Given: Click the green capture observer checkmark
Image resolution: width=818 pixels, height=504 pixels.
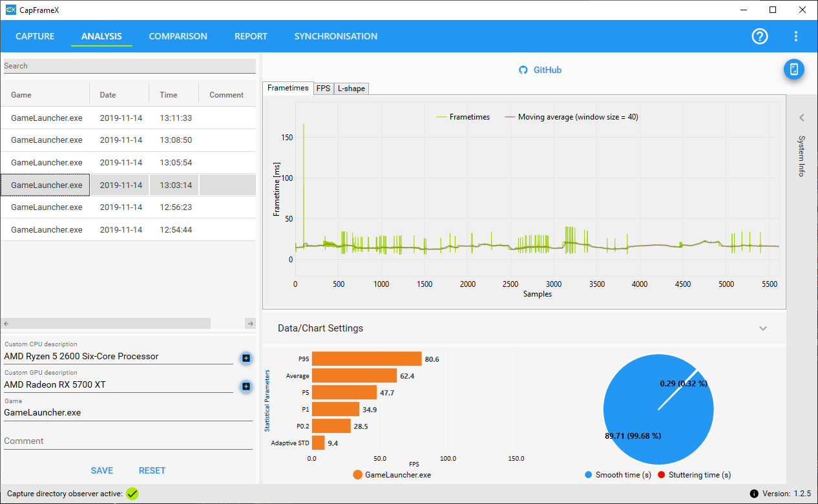Looking at the screenshot, I should 132,494.
